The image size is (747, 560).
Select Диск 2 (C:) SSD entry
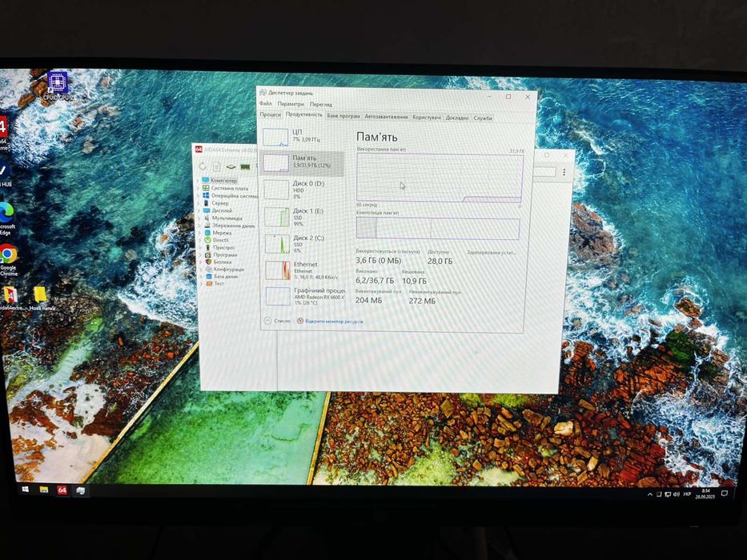pyautogui.click(x=303, y=244)
